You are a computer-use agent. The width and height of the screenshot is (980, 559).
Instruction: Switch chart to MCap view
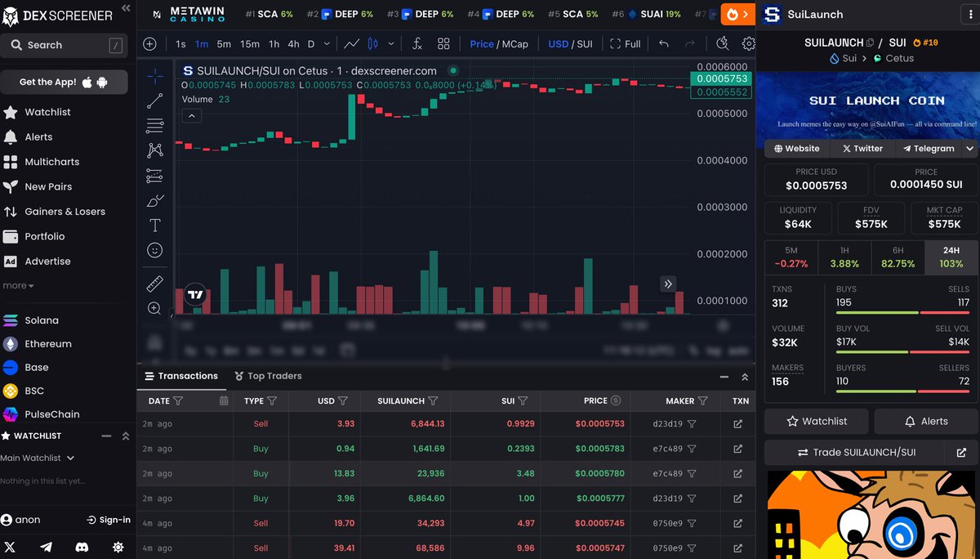[x=514, y=44]
